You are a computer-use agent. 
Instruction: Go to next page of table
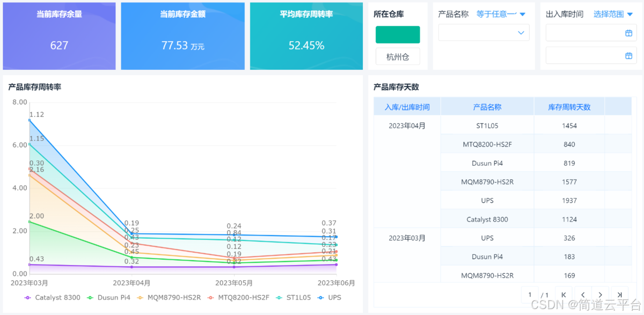(601, 295)
